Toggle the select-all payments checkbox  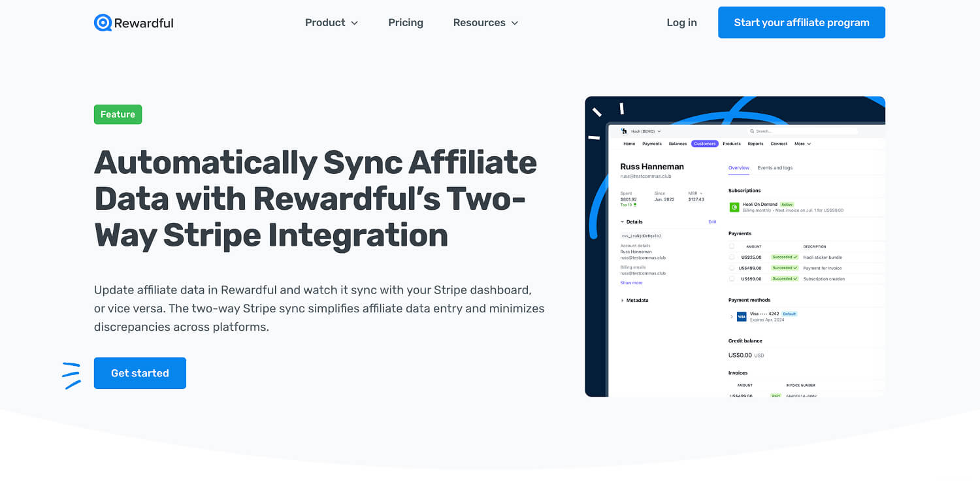pos(732,246)
